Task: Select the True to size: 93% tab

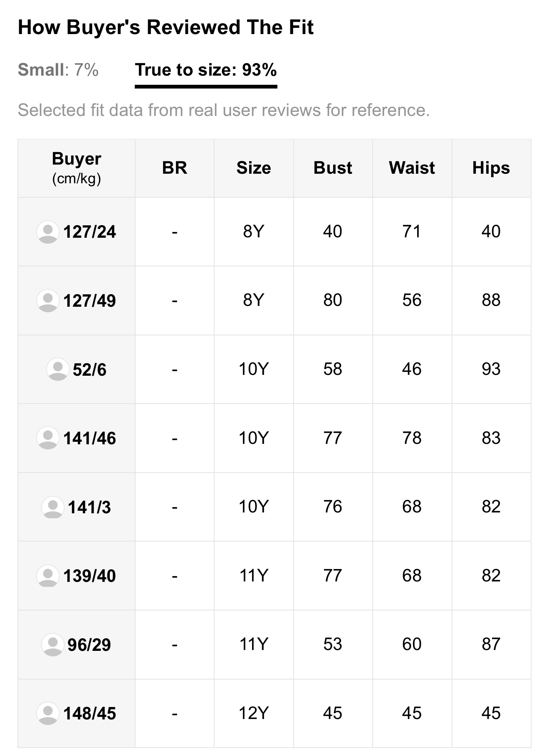Action: click(x=206, y=70)
